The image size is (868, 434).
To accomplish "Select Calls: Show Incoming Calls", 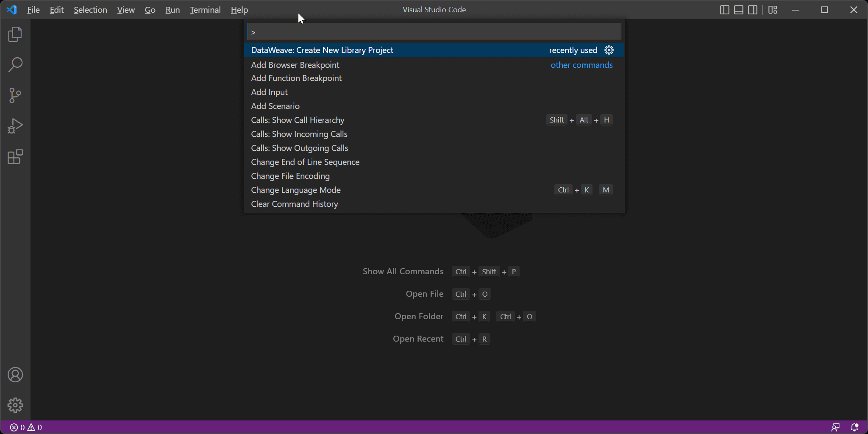I will pos(434,134).
